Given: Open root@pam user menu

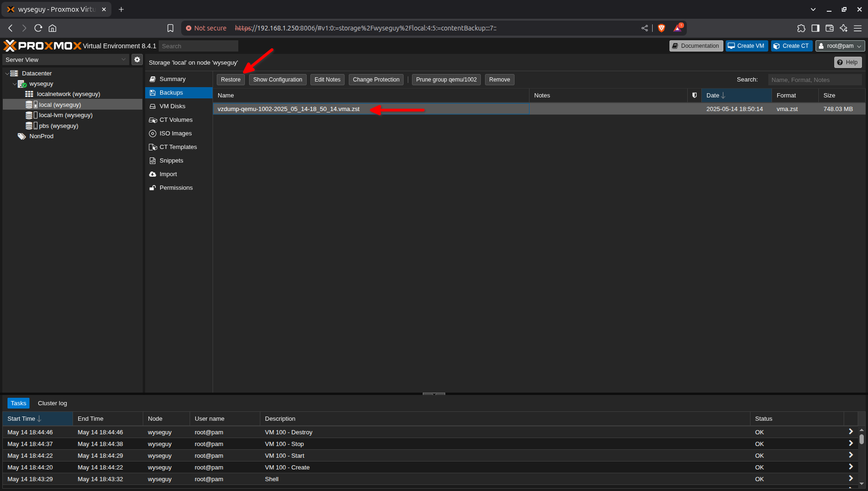Looking at the screenshot, I should (x=840, y=46).
